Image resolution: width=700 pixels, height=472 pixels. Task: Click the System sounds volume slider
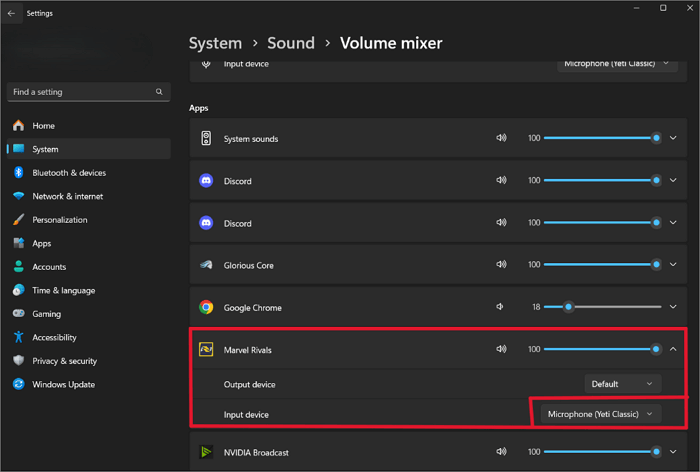(602, 138)
